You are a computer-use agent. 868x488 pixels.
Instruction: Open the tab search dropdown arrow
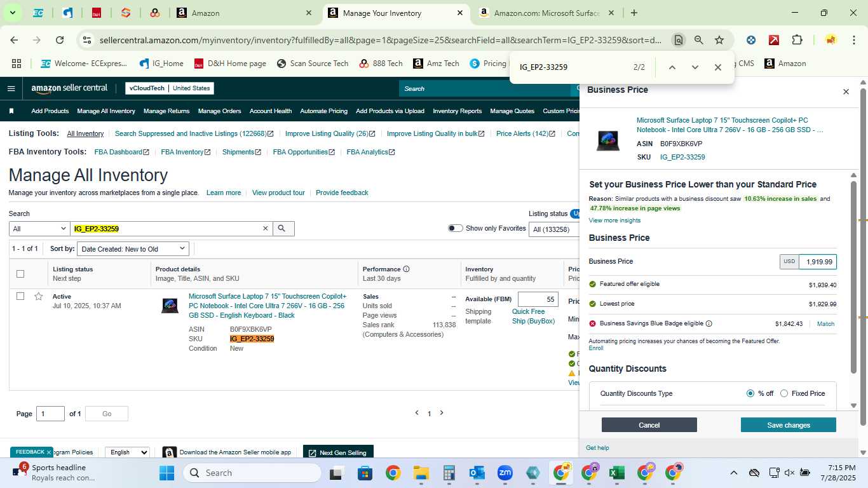pyautogui.click(x=12, y=13)
